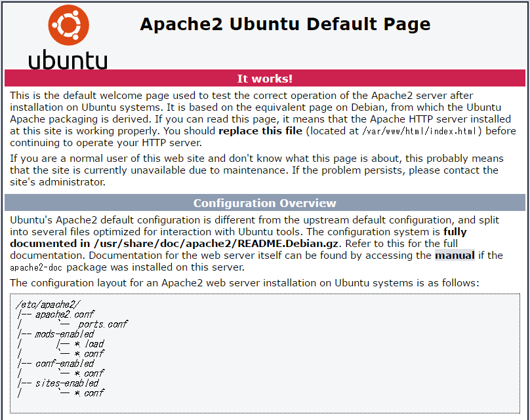
Task: Open the manual link
Action: click(455, 255)
